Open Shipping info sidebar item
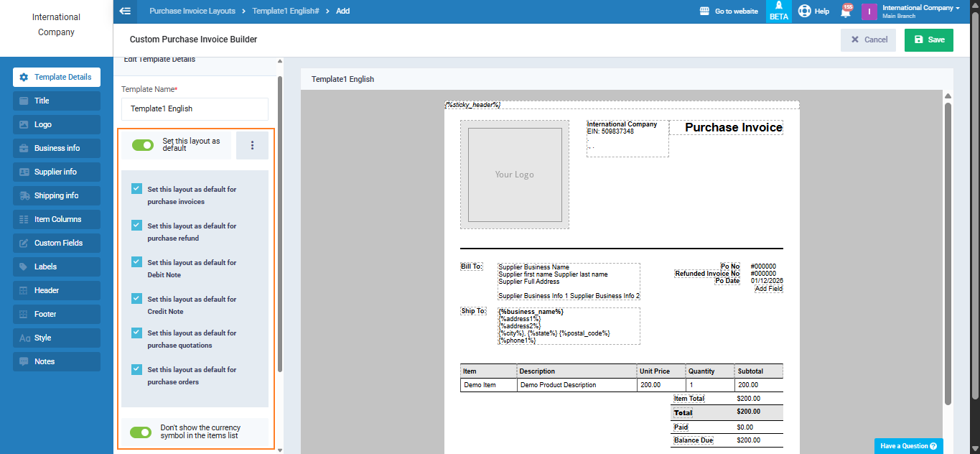 pos(57,195)
